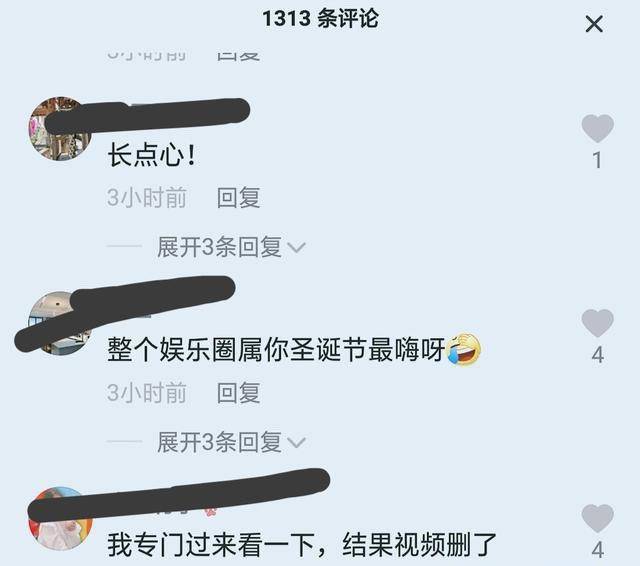
Task: Like the '长点心!' comment
Action: (x=598, y=128)
